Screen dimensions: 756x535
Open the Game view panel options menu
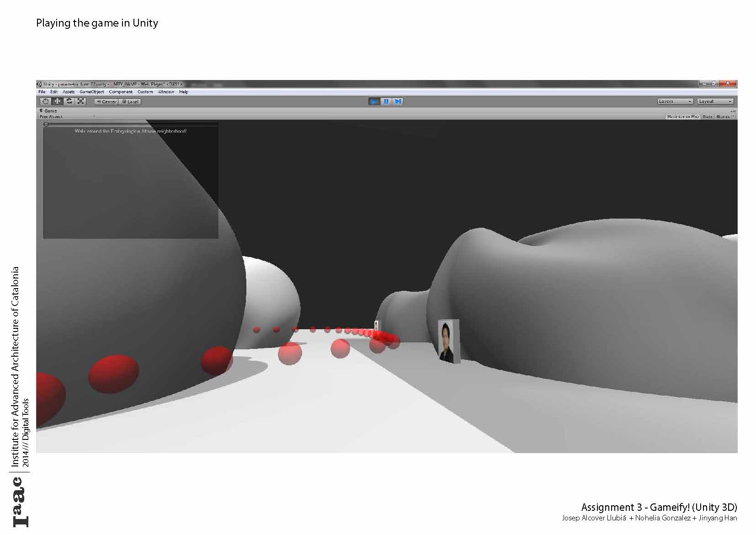click(x=733, y=111)
